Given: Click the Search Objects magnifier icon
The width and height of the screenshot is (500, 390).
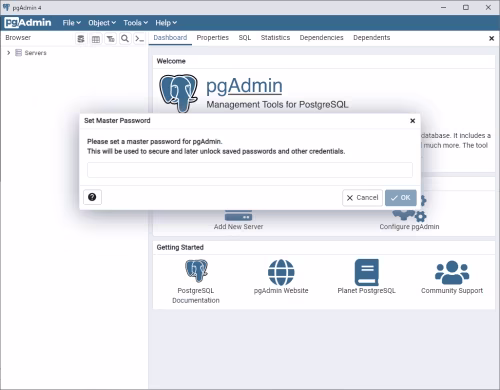Looking at the screenshot, I should [125, 39].
